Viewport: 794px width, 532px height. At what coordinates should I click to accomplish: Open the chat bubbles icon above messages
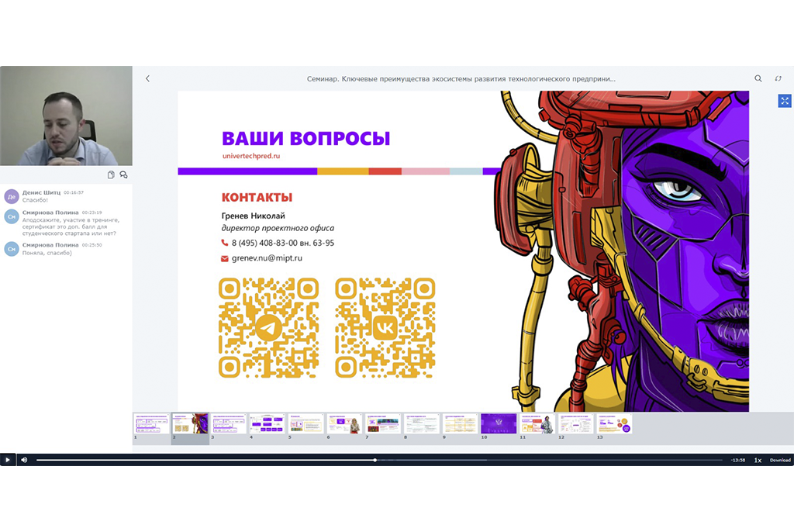123,174
